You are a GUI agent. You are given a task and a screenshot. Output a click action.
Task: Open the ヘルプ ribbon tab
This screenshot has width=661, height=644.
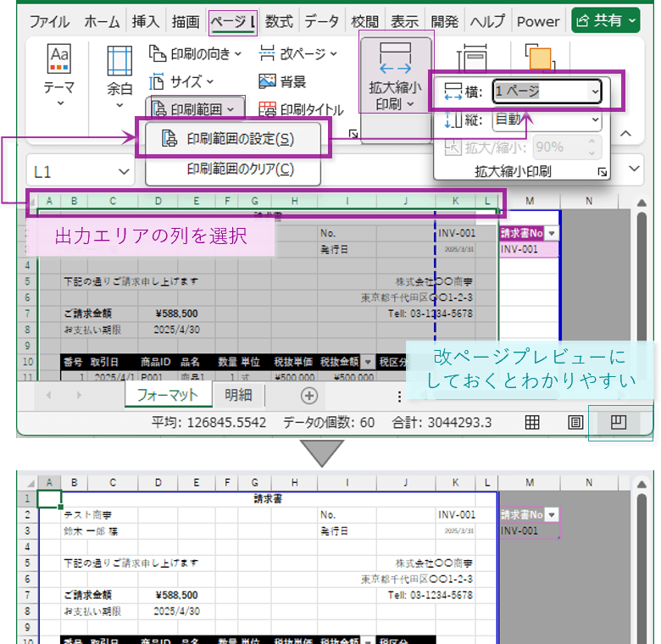pos(487,21)
